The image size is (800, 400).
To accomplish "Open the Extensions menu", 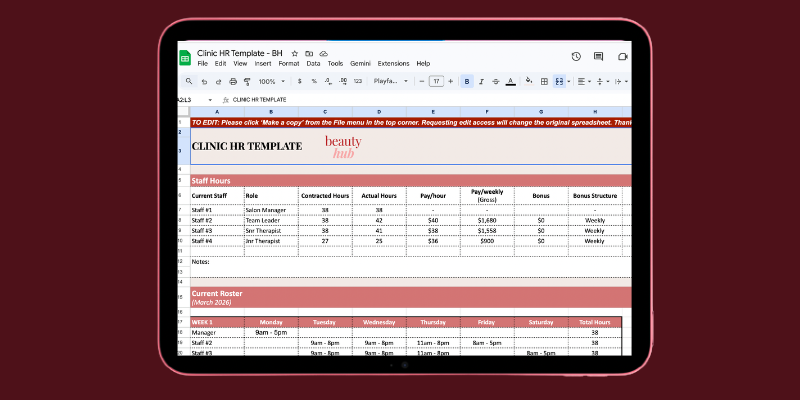I will click(393, 64).
